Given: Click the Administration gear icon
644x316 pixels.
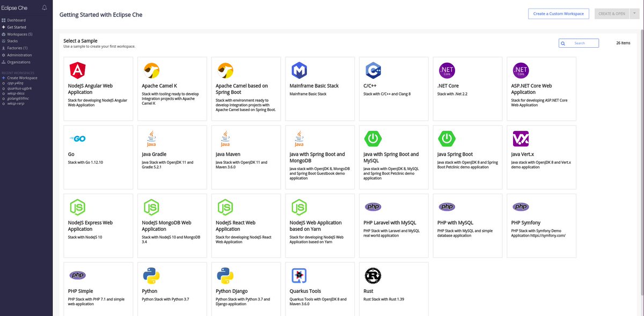Looking at the screenshot, I should point(4,55).
